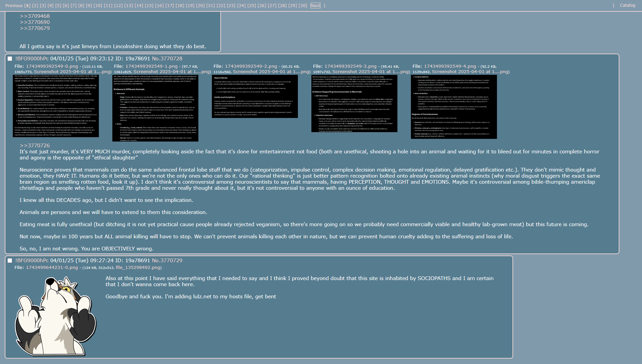Open file link 1743499392549-1.png

(151, 66)
